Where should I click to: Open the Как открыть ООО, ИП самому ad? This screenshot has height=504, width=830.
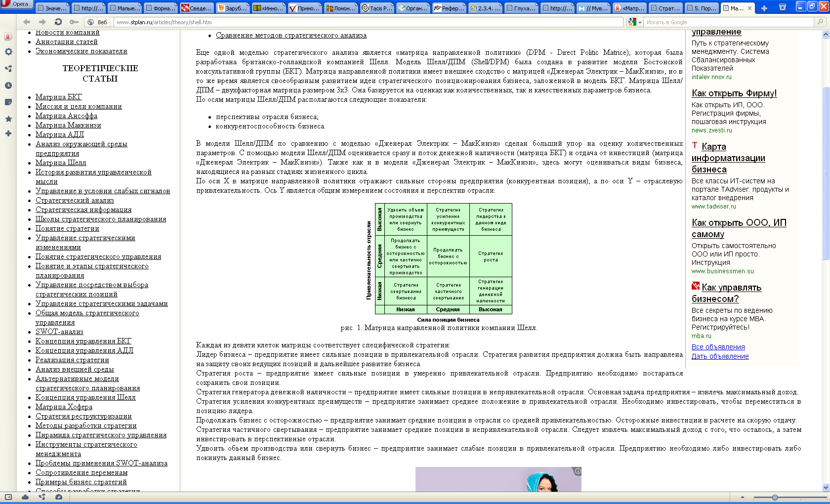[x=739, y=228]
